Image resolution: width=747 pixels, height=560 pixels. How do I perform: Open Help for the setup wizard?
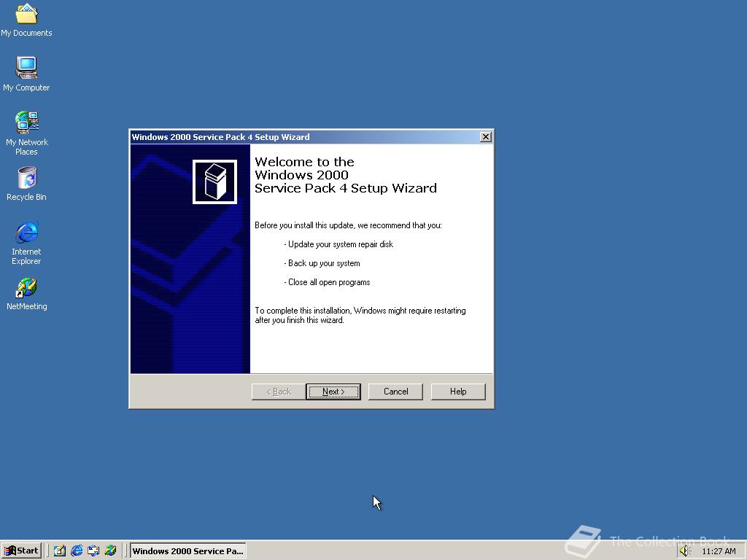click(458, 392)
